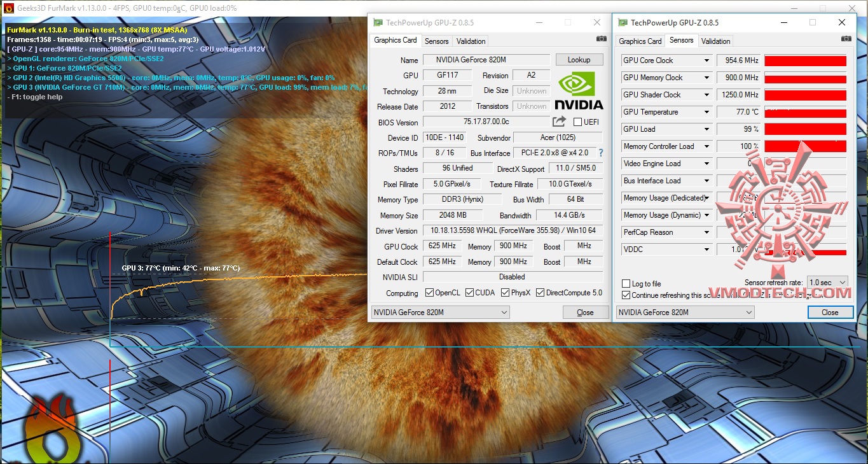The image size is (868, 464).
Task: Click the Close button in the Graphics Card window
Action: (x=585, y=313)
